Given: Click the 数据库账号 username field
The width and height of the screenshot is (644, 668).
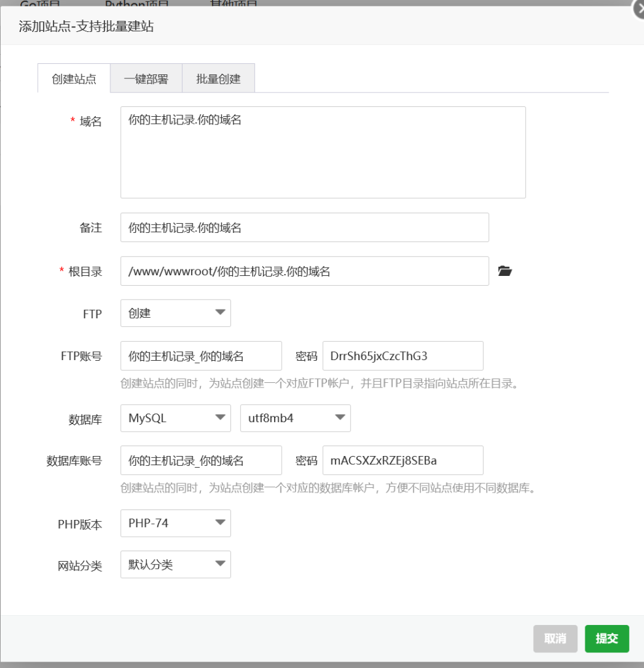Looking at the screenshot, I should pos(201,461).
